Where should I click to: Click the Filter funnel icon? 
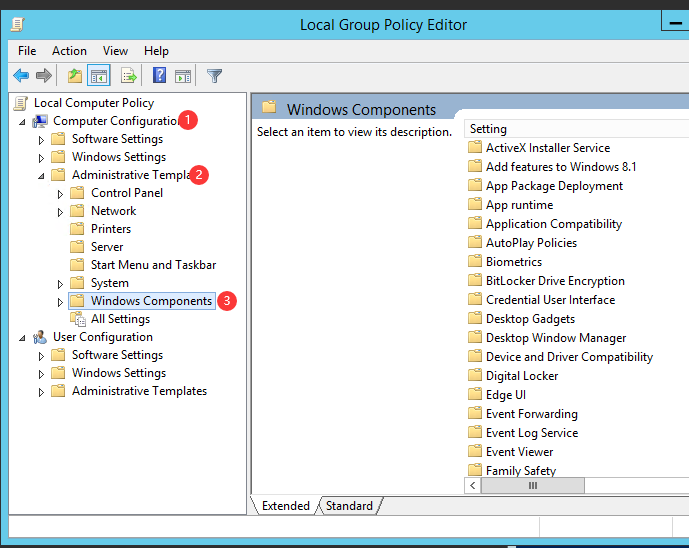(x=214, y=75)
